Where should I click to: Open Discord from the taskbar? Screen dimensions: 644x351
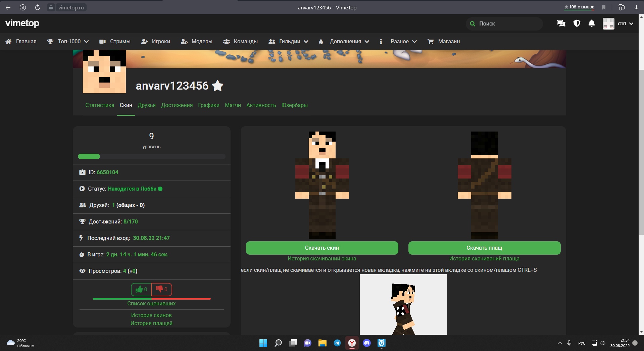pos(367,343)
